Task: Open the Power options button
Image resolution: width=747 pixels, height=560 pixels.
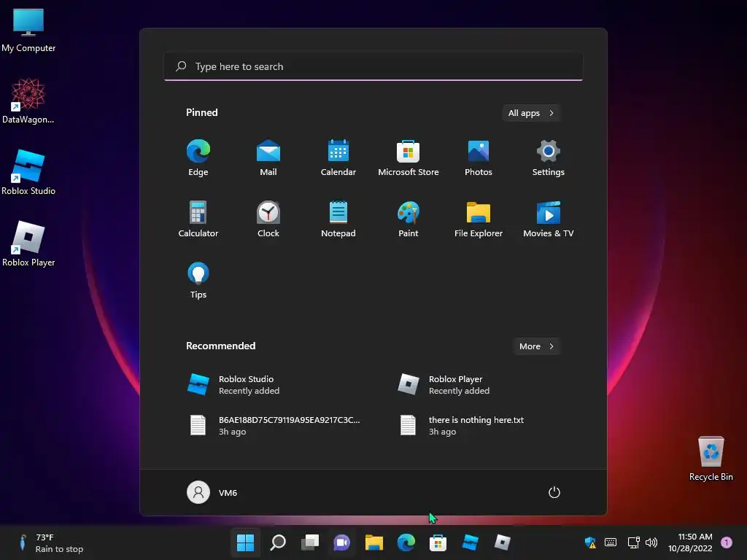Action: pos(554,492)
